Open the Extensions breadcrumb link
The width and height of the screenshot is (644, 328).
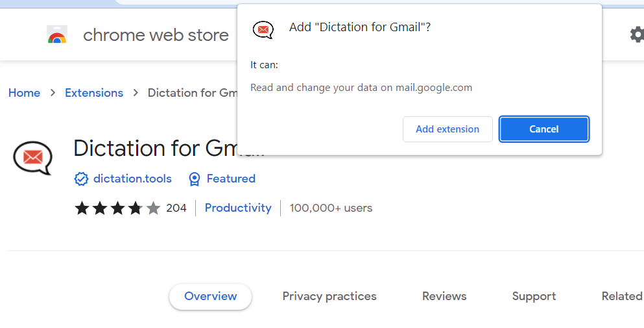tap(94, 93)
